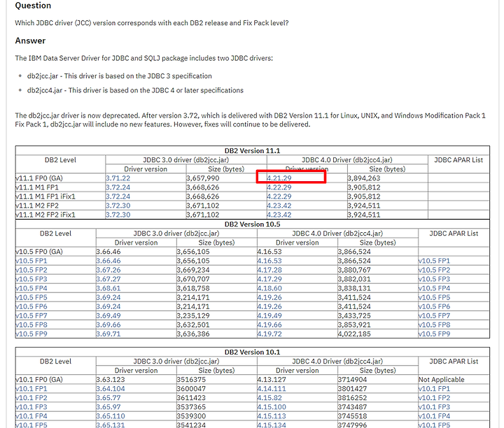
Task: Open driver version 3.67.26 link
Action: pos(108,270)
